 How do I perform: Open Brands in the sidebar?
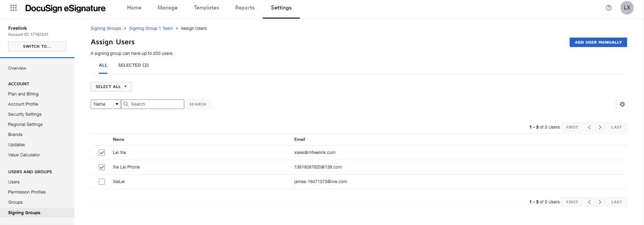(15, 135)
